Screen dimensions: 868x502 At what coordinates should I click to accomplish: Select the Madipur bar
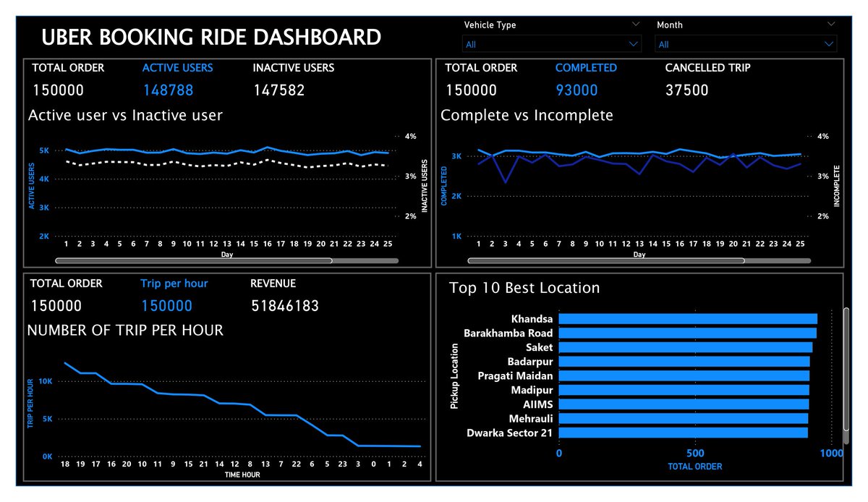point(684,390)
